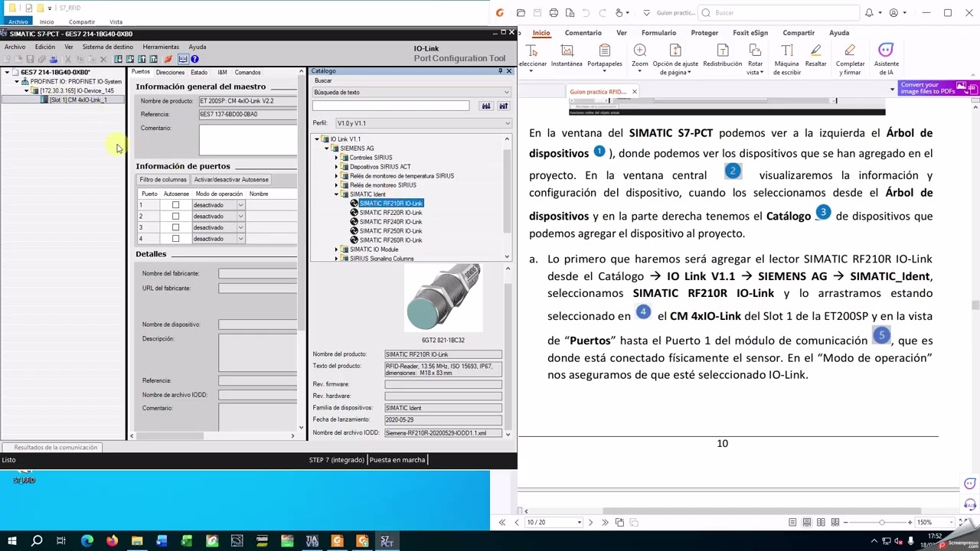Click the notification bell icon in Foxit
The height and width of the screenshot is (551, 980).
coord(869,13)
